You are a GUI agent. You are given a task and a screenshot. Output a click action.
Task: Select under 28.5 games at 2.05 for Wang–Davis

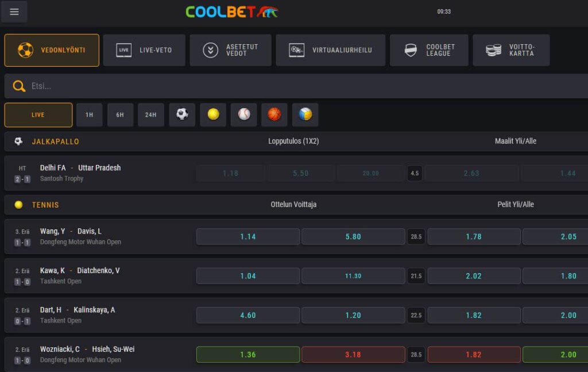pos(555,236)
